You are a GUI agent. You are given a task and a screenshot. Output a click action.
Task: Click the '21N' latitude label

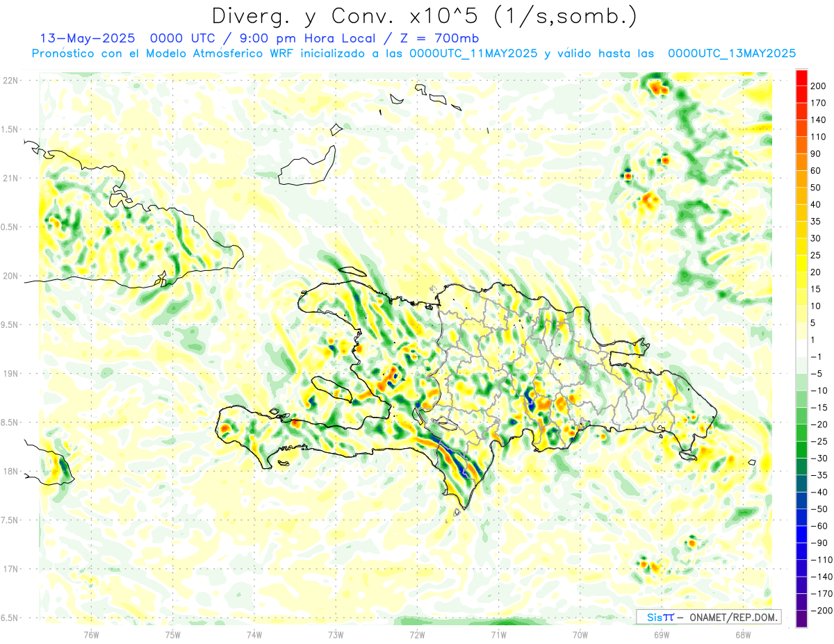click(11, 178)
